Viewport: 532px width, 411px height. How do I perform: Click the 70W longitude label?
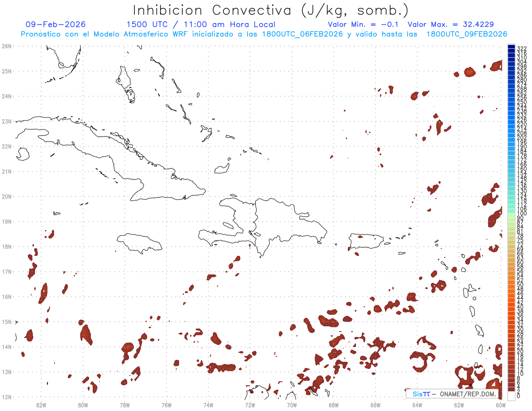(x=292, y=404)
